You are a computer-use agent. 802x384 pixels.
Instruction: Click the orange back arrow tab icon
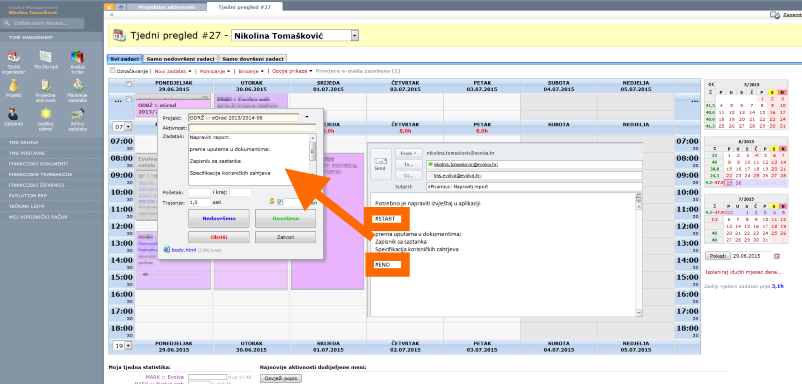(108, 7)
